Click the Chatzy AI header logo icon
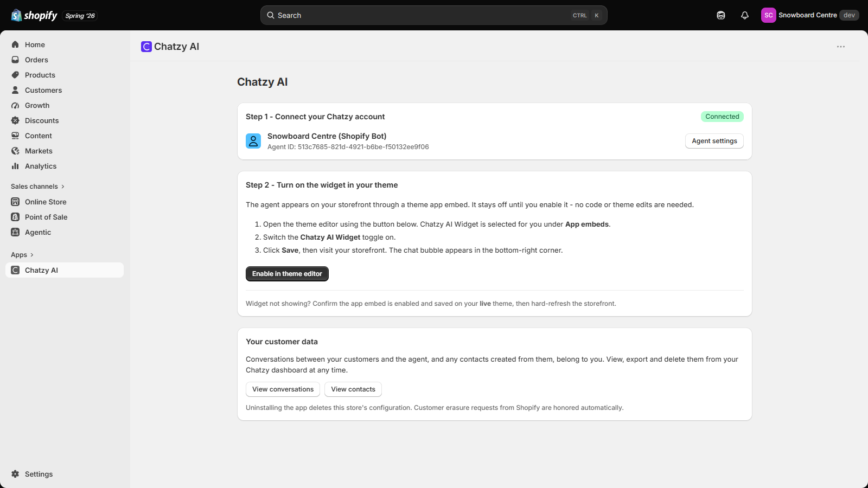 pyautogui.click(x=146, y=47)
